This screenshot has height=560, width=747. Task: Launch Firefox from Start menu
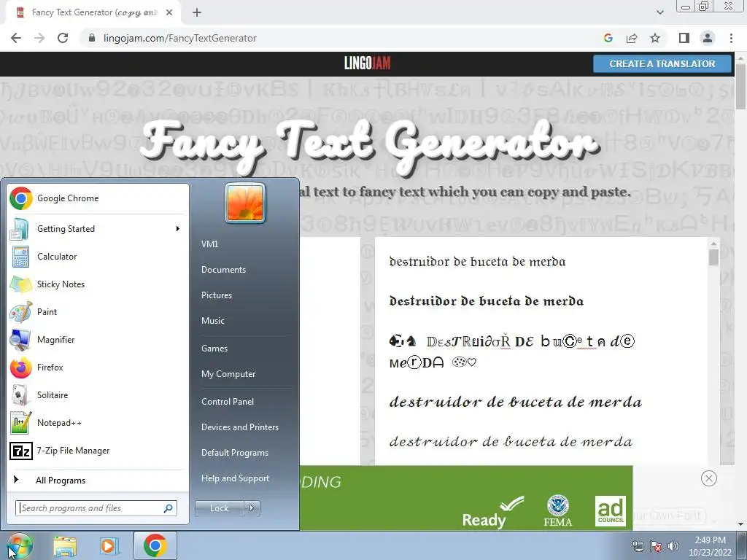point(98,367)
